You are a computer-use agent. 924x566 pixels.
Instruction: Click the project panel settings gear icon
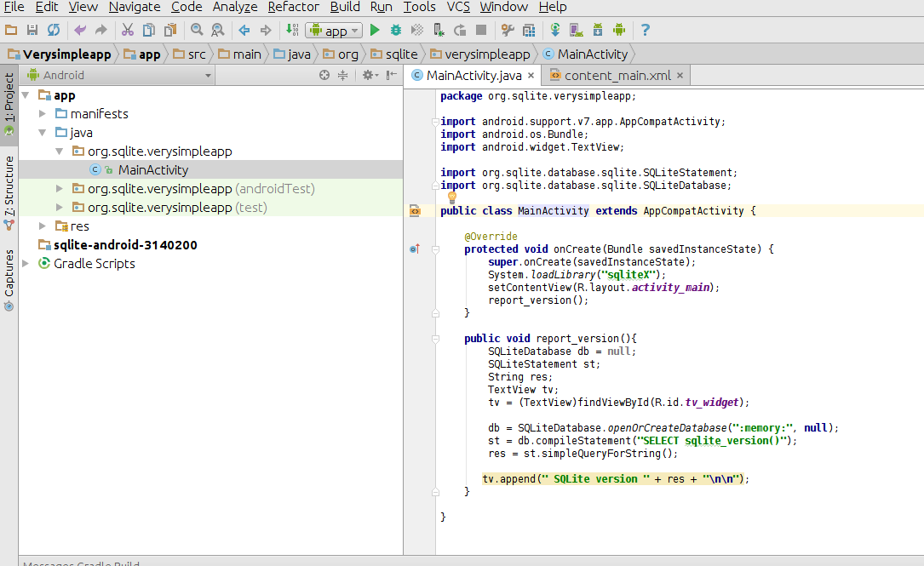369,75
